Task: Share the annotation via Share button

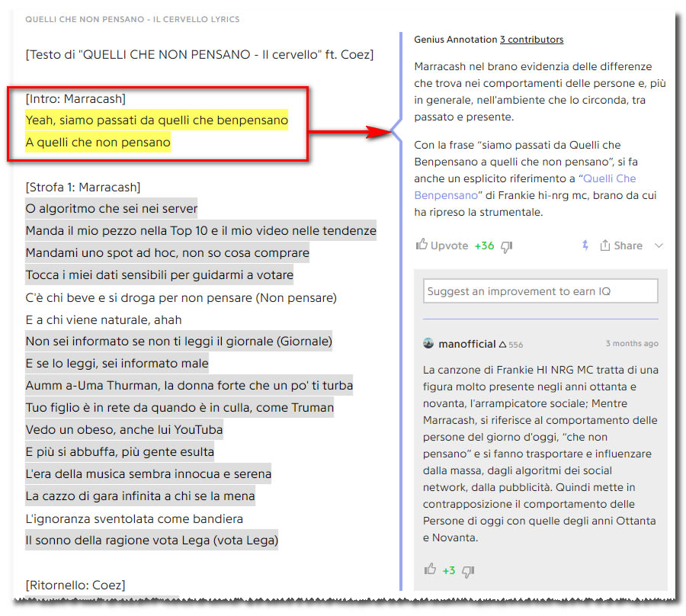Action: coord(621,245)
